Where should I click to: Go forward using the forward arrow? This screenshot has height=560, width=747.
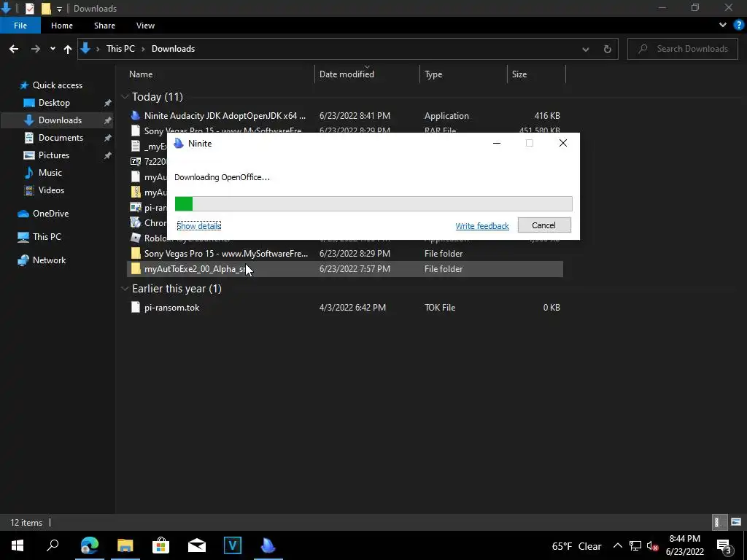point(36,49)
